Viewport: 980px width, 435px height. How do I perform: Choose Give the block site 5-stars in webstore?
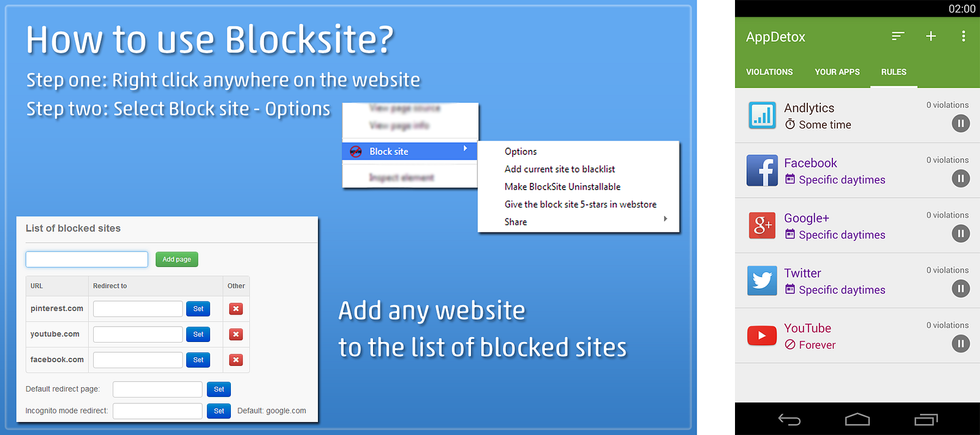point(581,204)
